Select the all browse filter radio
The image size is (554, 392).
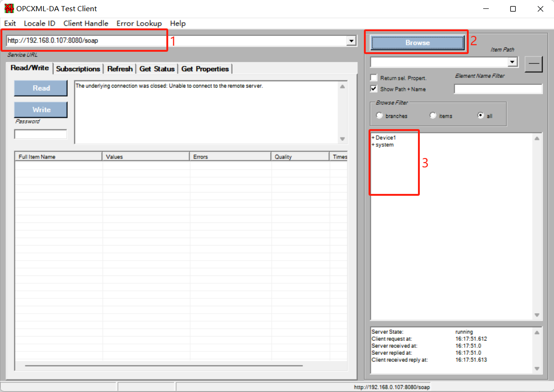tap(480, 116)
